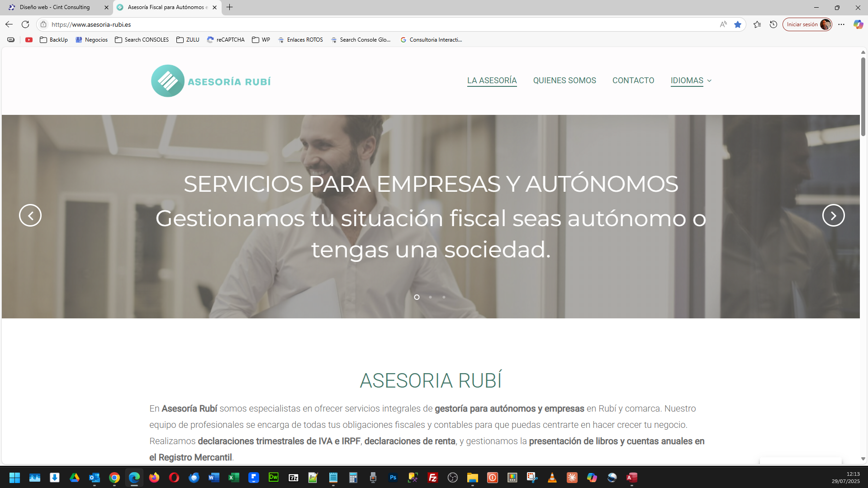Open the CONTACTO page link
The image size is (868, 488).
pyautogui.click(x=633, y=81)
